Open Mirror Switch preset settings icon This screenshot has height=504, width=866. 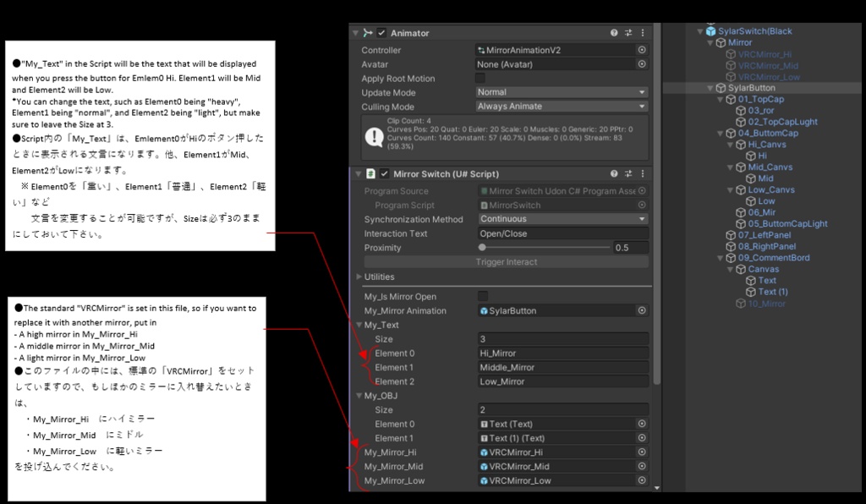point(628,173)
